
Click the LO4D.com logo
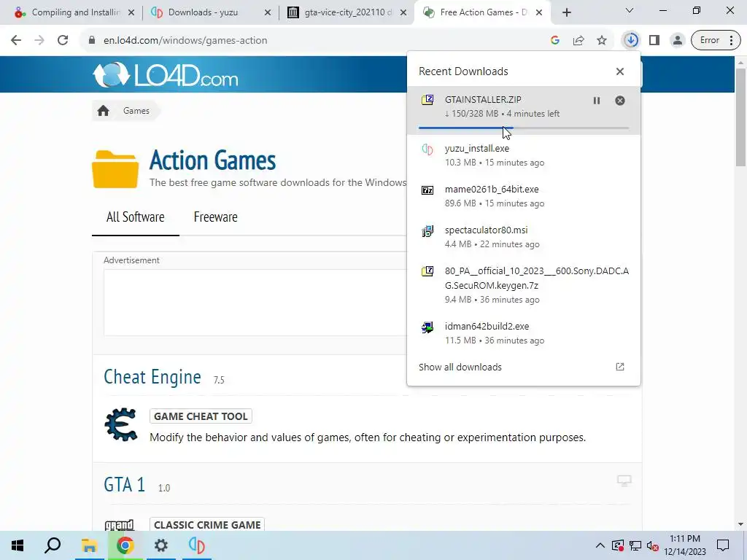[165, 75]
